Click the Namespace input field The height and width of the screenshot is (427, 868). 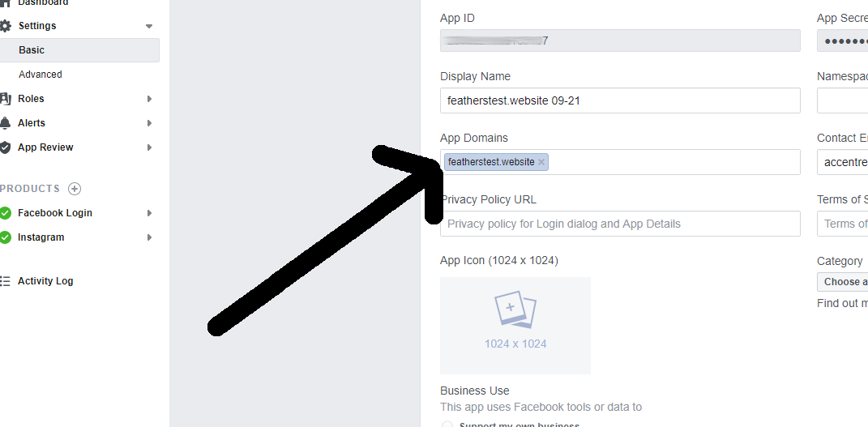842,100
